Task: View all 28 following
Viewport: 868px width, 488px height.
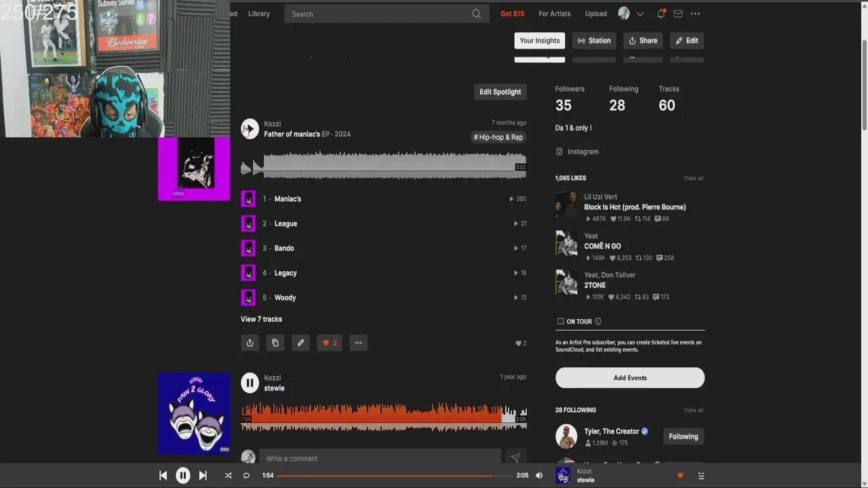Action: click(694, 410)
